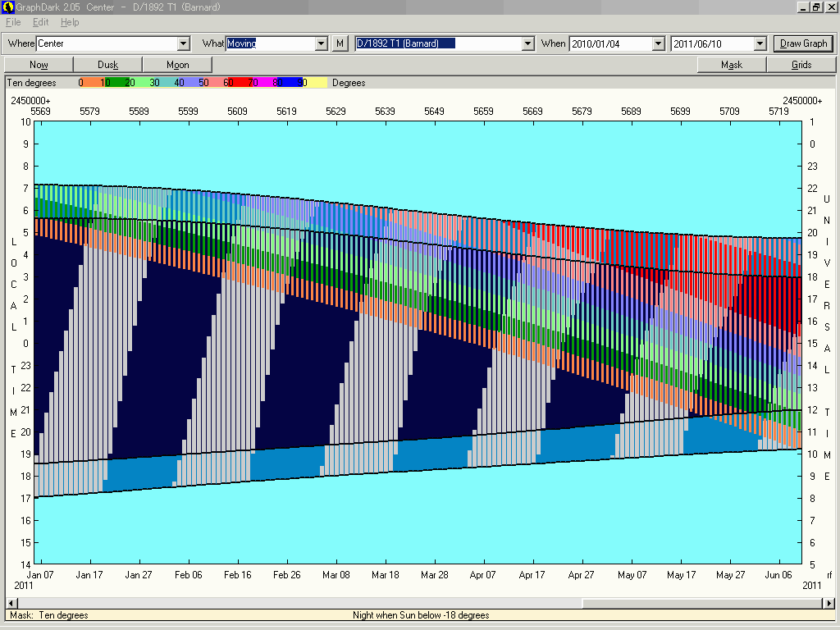Open the Edit menu
Image resolution: width=840 pixels, height=630 pixels.
40,22
